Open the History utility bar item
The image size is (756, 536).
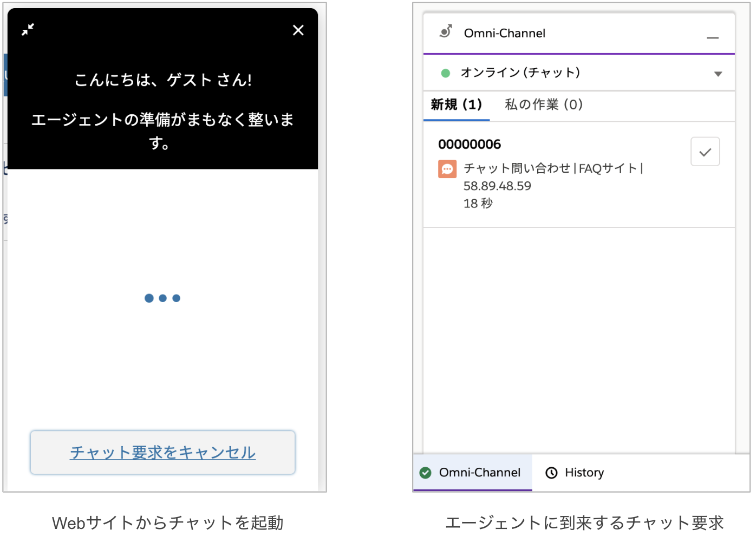point(575,473)
